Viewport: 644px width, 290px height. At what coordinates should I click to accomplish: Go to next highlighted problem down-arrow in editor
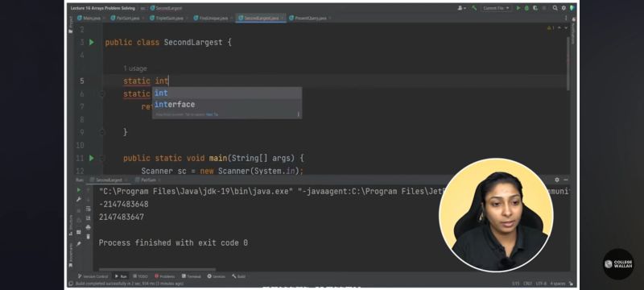pyautogui.click(x=566, y=28)
